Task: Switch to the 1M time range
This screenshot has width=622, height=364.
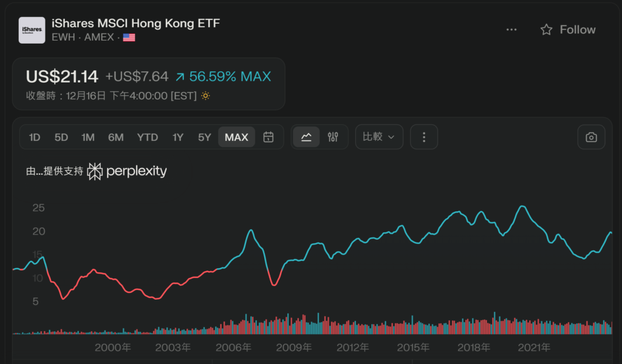Action: pyautogui.click(x=88, y=137)
